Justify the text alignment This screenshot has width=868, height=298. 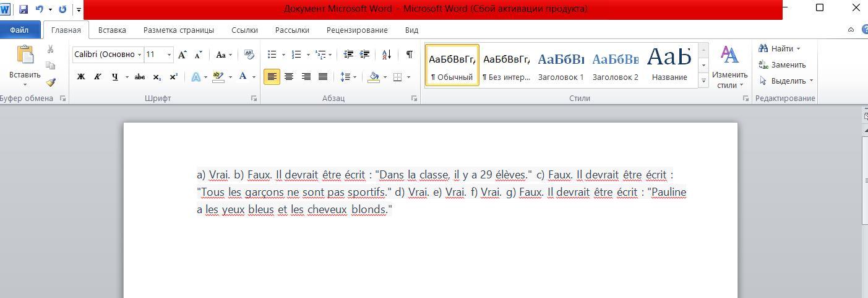[x=322, y=77]
